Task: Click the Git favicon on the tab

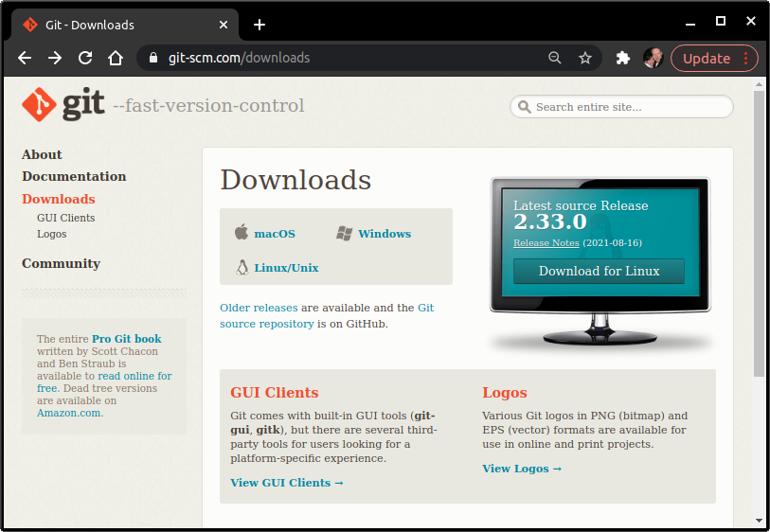Action: coord(30,25)
